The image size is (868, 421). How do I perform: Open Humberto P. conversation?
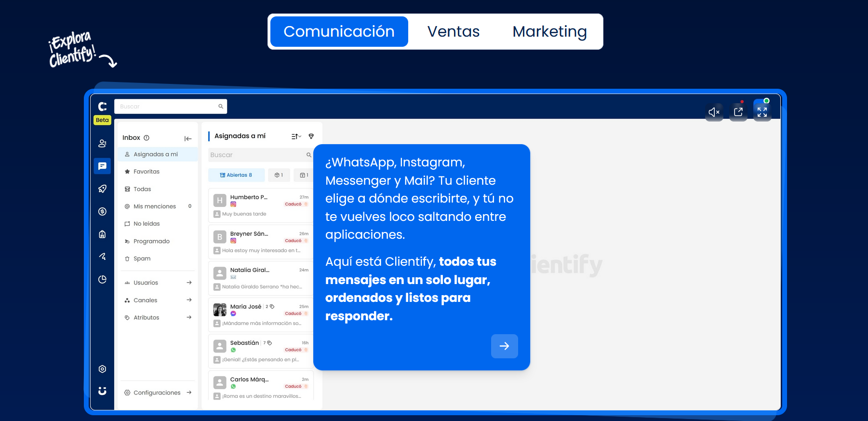point(260,205)
